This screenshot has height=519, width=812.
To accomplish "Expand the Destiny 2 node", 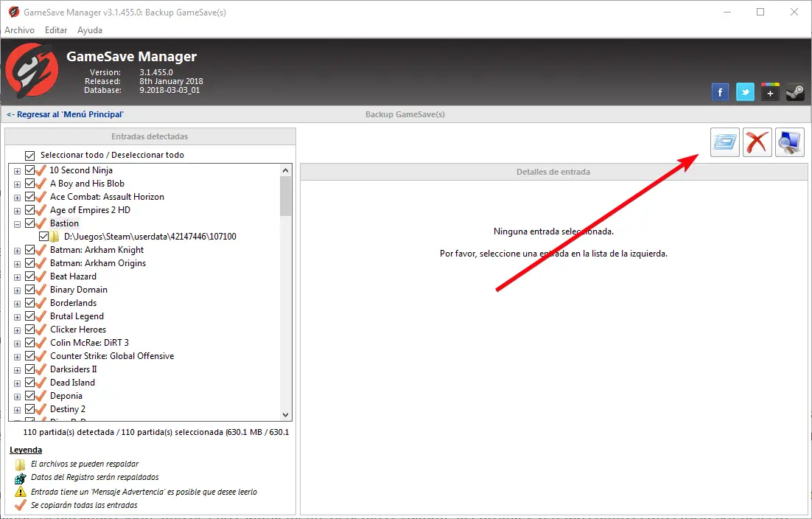I will pos(17,410).
